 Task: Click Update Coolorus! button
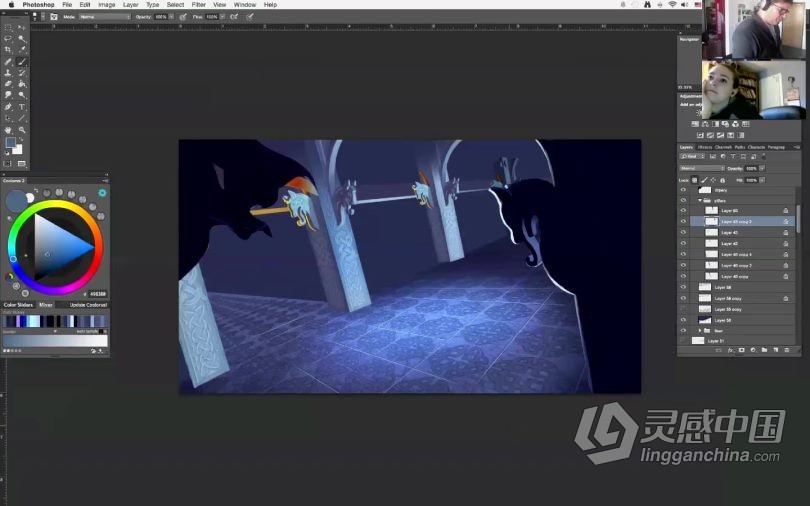pos(88,305)
